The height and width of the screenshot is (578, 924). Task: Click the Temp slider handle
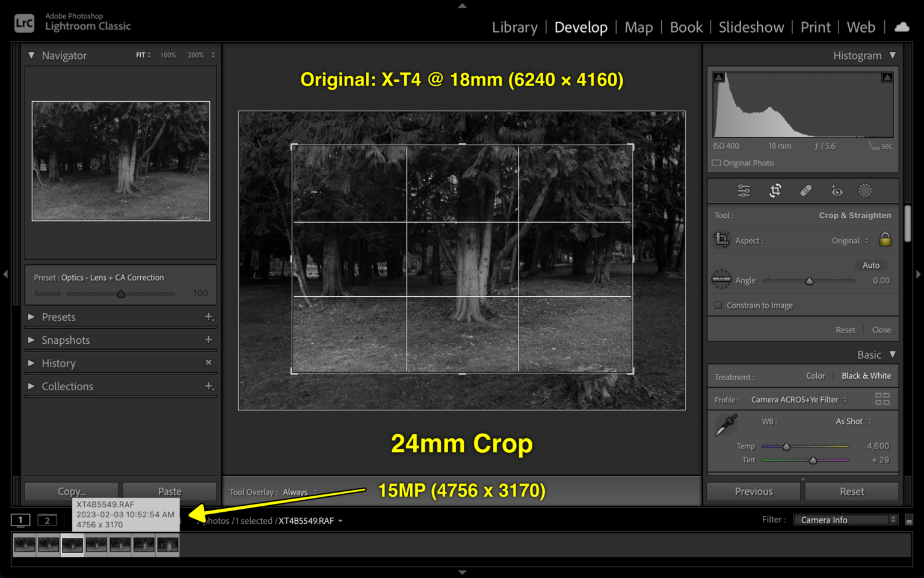pyautogui.click(x=786, y=446)
